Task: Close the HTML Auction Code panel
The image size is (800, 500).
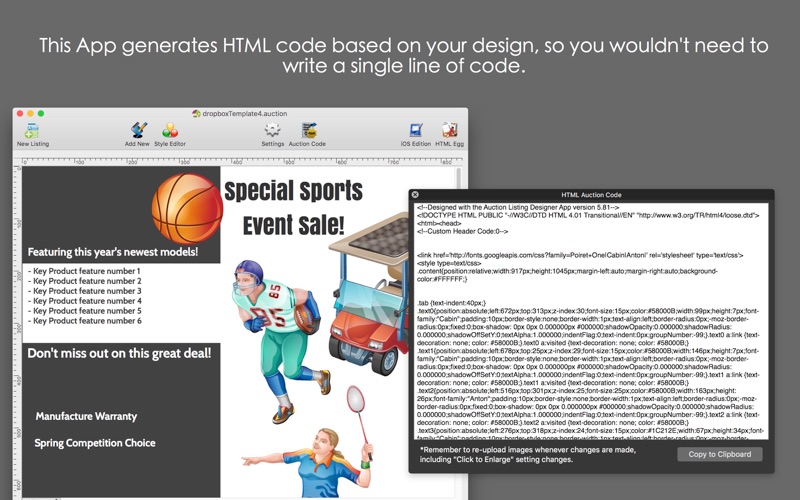Action: click(415, 194)
